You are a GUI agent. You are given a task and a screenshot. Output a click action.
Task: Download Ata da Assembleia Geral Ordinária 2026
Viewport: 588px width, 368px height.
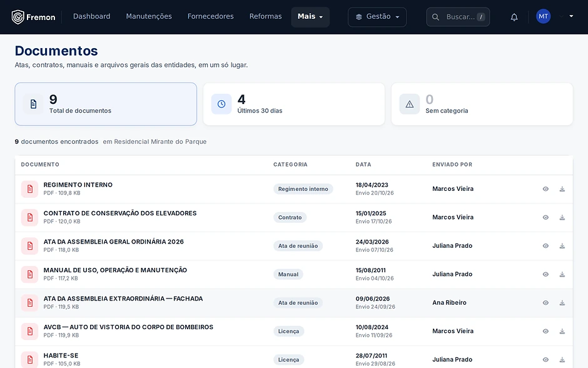(x=562, y=246)
